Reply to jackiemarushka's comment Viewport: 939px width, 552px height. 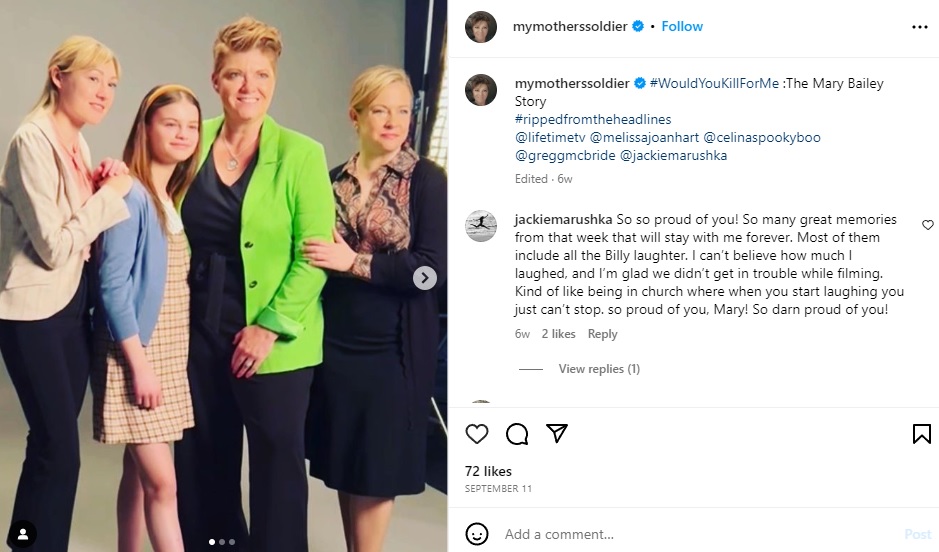point(602,334)
